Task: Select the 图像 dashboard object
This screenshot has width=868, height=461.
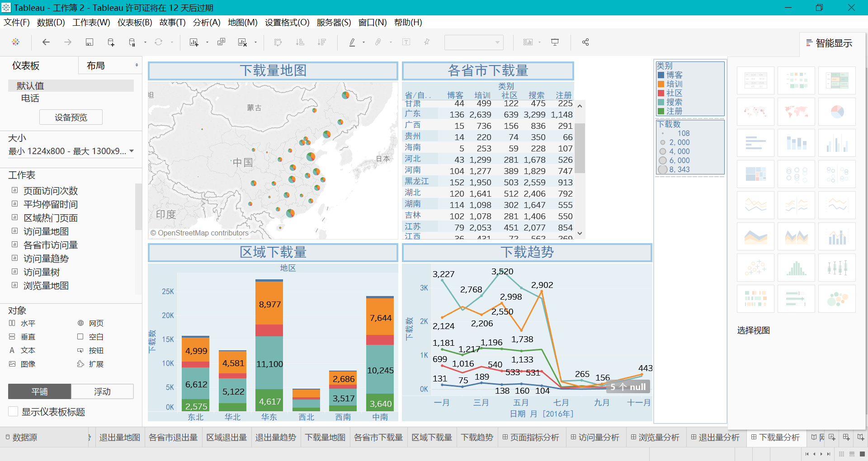Action: click(x=22, y=364)
